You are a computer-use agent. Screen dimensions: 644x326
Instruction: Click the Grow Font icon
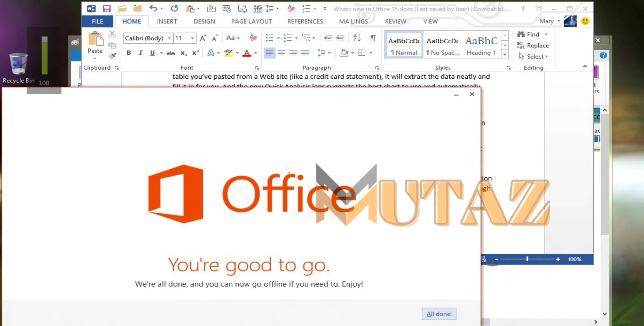(x=203, y=38)
